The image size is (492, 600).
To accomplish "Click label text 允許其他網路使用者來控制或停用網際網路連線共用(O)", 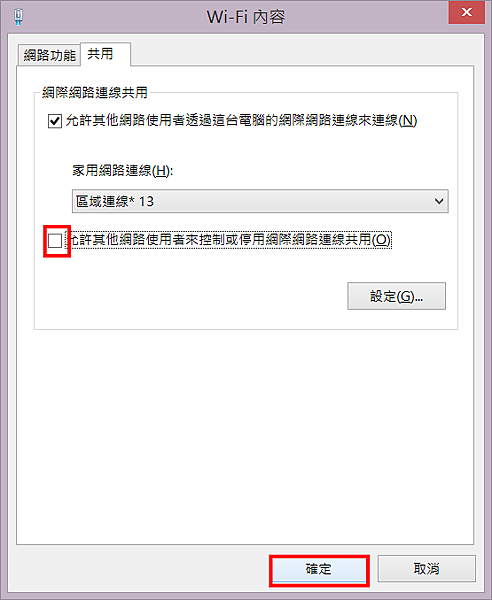I will [x=229, y=240].
